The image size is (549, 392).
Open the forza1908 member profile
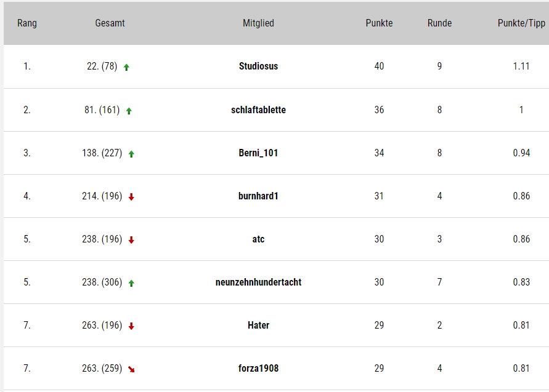[258, 368]
